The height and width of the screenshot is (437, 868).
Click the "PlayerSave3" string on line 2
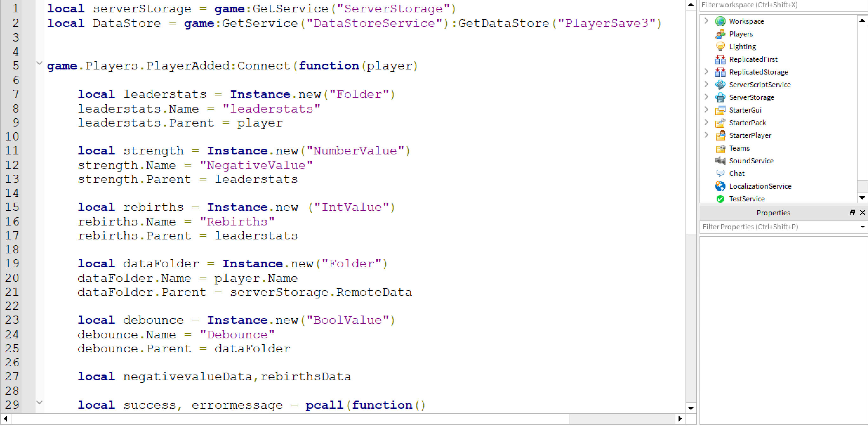tap(606, 23)
